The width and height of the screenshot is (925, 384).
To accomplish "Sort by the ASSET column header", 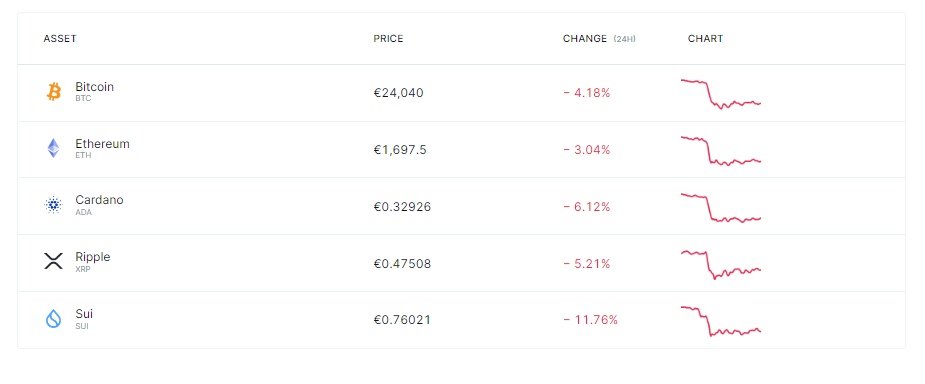I will 60,39.
